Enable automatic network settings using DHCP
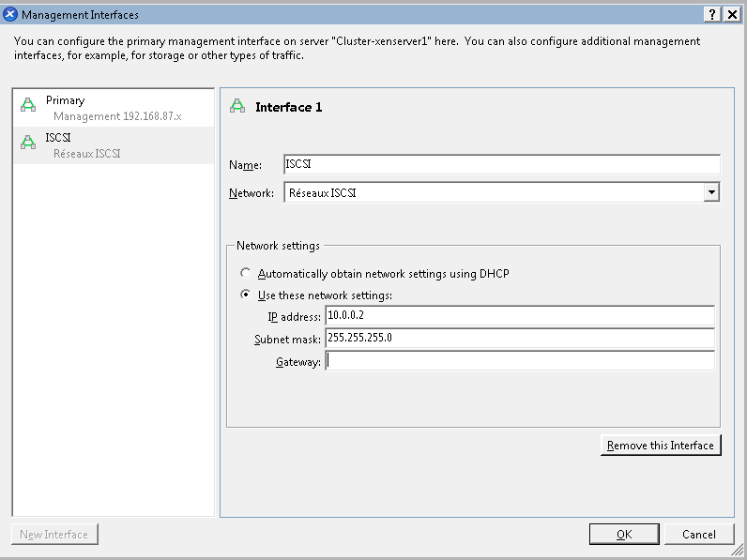 (246, 274)
